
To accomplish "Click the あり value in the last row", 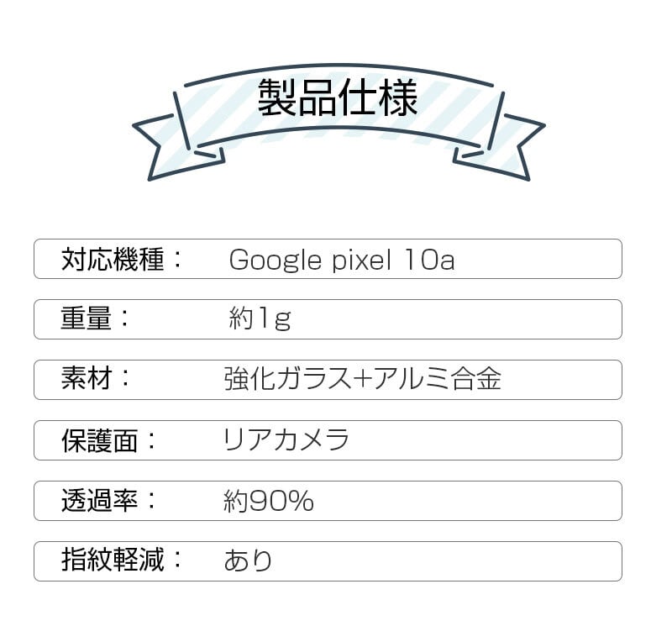I will click(249, 561).
